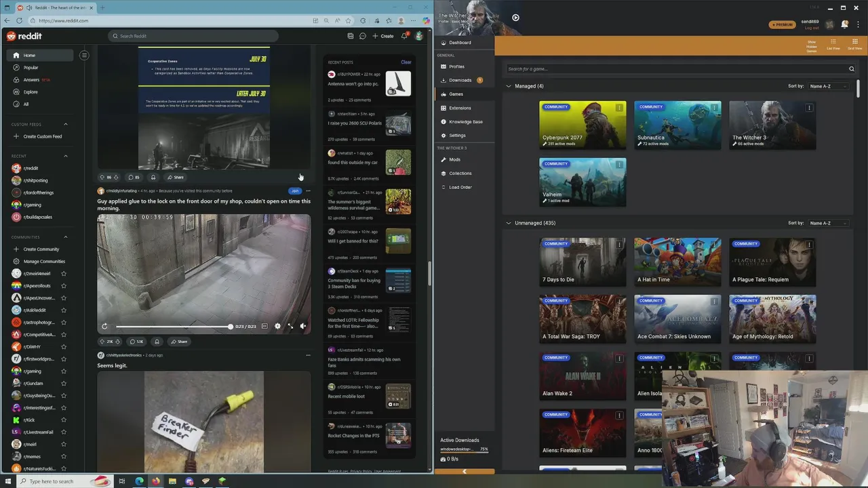Star the r/DiWHY community
The image size is (868, 488).
click(64, 346)
